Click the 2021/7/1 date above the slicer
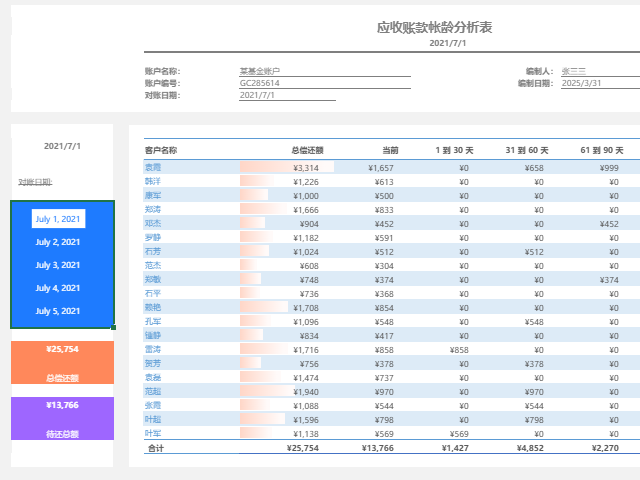 tap(62, 146)
